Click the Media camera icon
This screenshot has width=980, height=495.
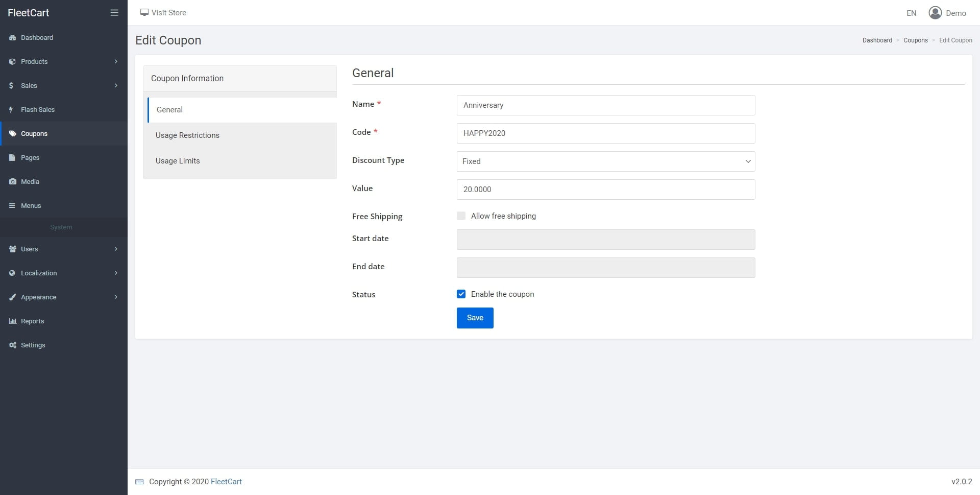coord(13,182)
